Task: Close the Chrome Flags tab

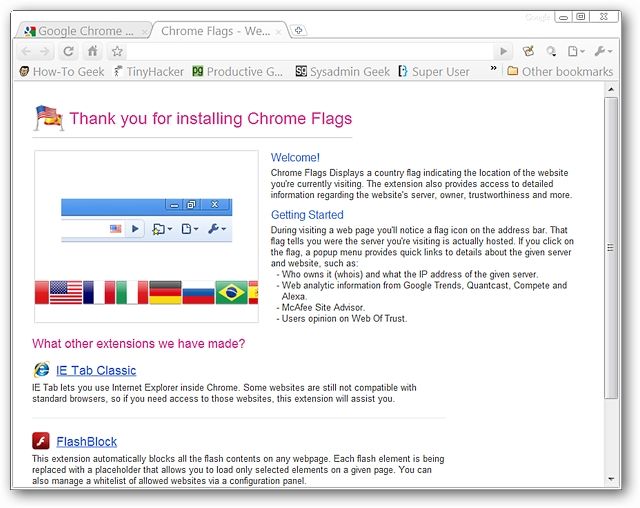Action: 278,31
